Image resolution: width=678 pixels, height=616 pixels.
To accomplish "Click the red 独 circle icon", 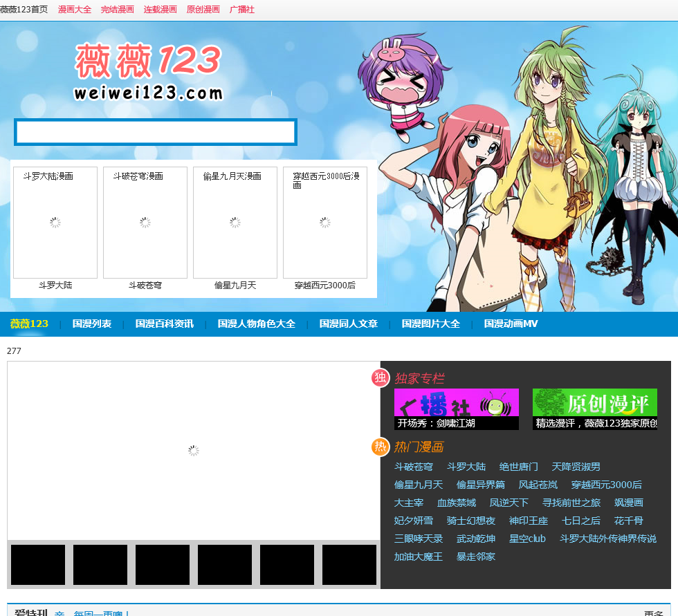I will click(381, 377).
